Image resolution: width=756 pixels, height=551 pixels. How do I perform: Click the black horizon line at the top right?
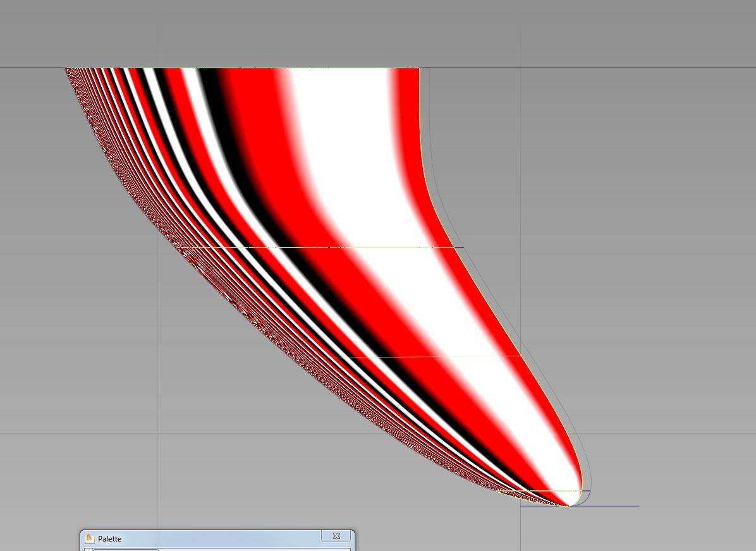[601, 68]
